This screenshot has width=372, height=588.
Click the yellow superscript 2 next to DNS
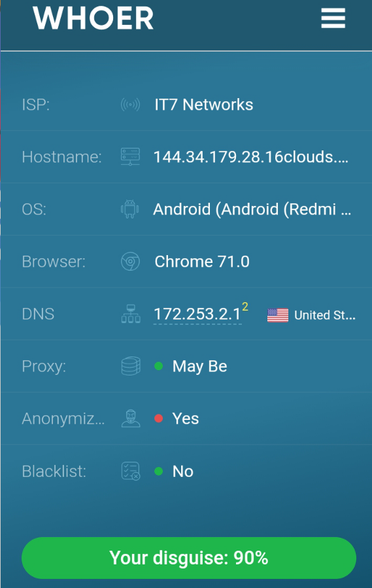pyautogui.click(x=245, y=307)
